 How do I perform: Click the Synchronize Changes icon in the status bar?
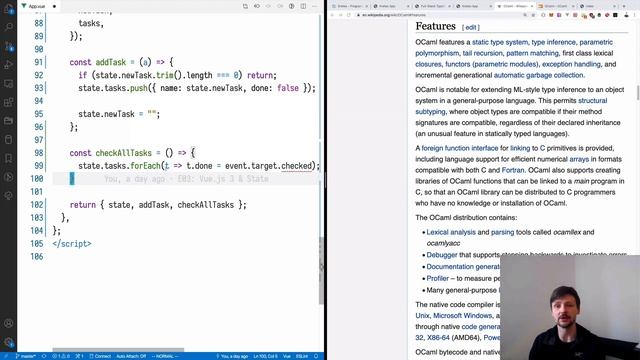click(x=44, y=356)
